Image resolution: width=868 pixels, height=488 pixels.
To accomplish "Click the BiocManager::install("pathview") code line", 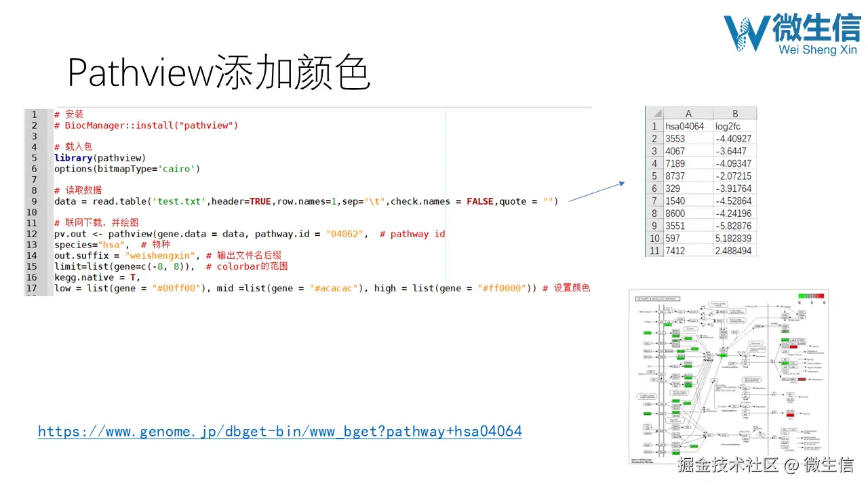I will 146,125.
